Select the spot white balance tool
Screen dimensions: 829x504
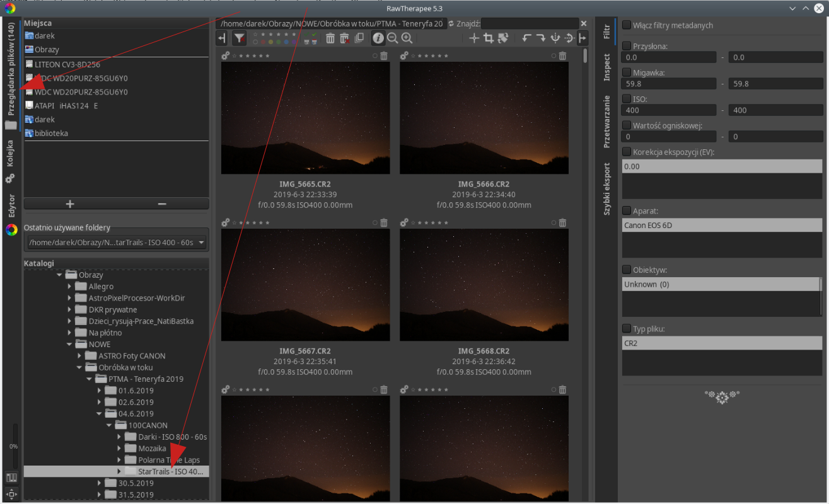tap(474, 38)
